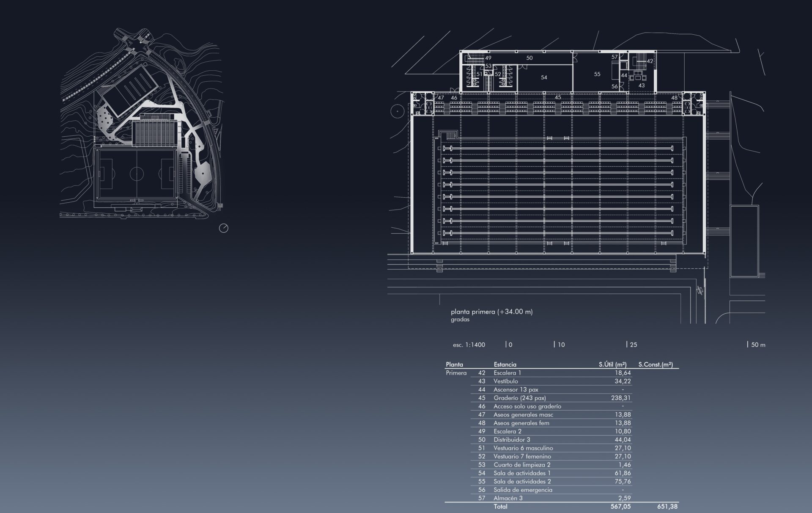Select the 'Distribuidor 3' row
The image size is (812, 513).
coord(551,440)
